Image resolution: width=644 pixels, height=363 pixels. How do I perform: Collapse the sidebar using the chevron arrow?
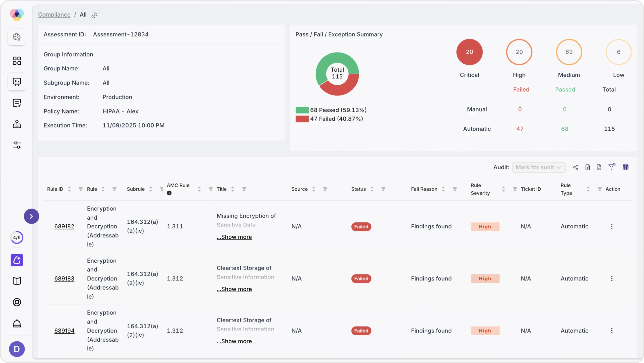pos(31,216)
